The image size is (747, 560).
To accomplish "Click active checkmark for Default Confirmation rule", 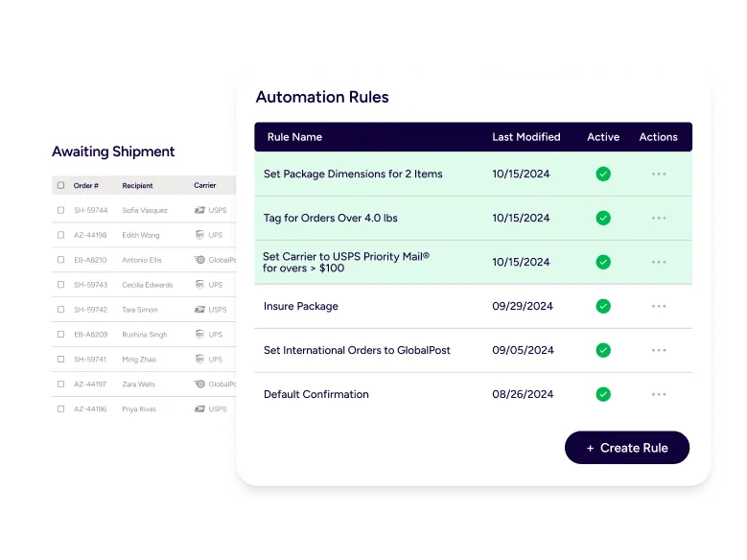I will (x=603, y=394).
